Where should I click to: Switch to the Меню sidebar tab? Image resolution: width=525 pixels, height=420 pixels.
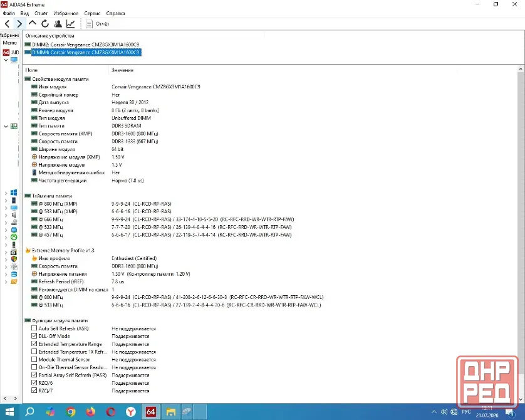(9, 43)
